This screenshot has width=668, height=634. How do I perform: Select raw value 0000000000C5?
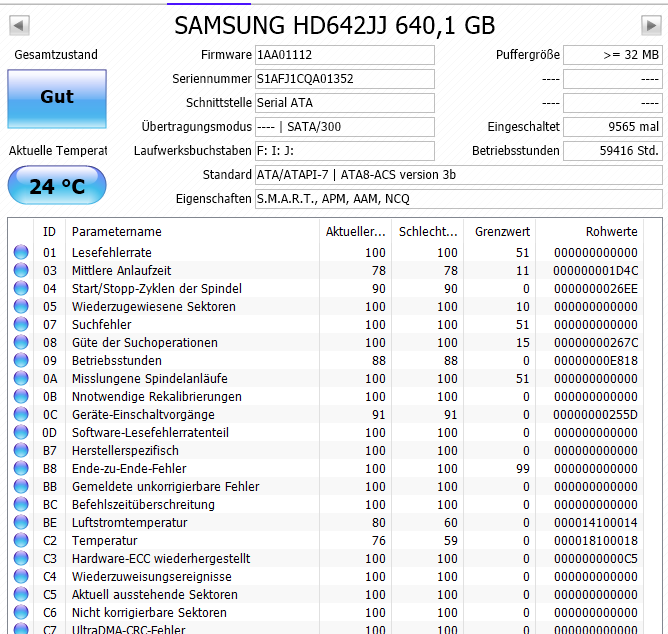[596, 559]
